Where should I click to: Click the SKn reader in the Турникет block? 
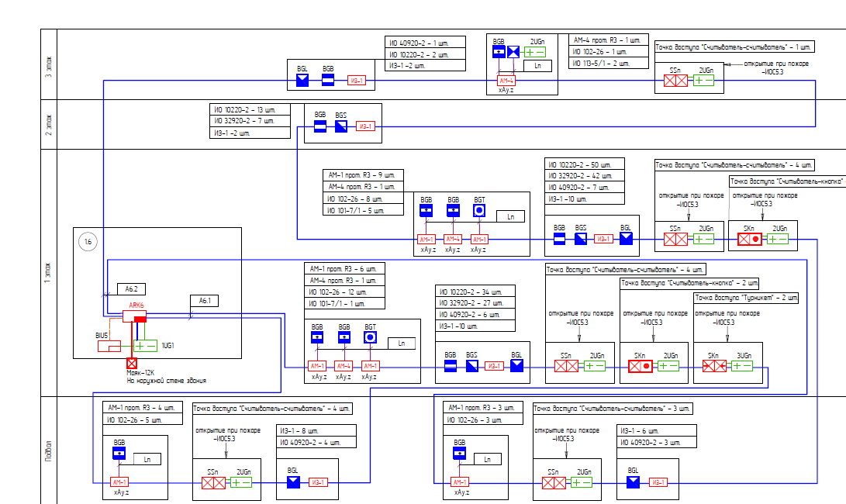(x=714, y=366)
